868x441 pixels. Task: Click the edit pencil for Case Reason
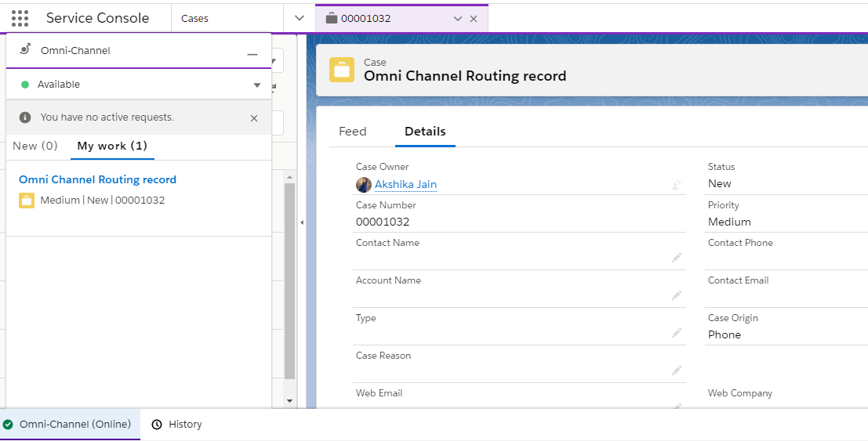coord(676,371)
